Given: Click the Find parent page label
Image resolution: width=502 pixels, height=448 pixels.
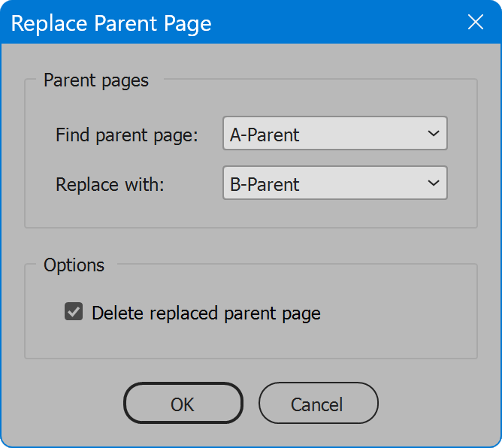Looking at the screenshot, I should tap(127, 135).
